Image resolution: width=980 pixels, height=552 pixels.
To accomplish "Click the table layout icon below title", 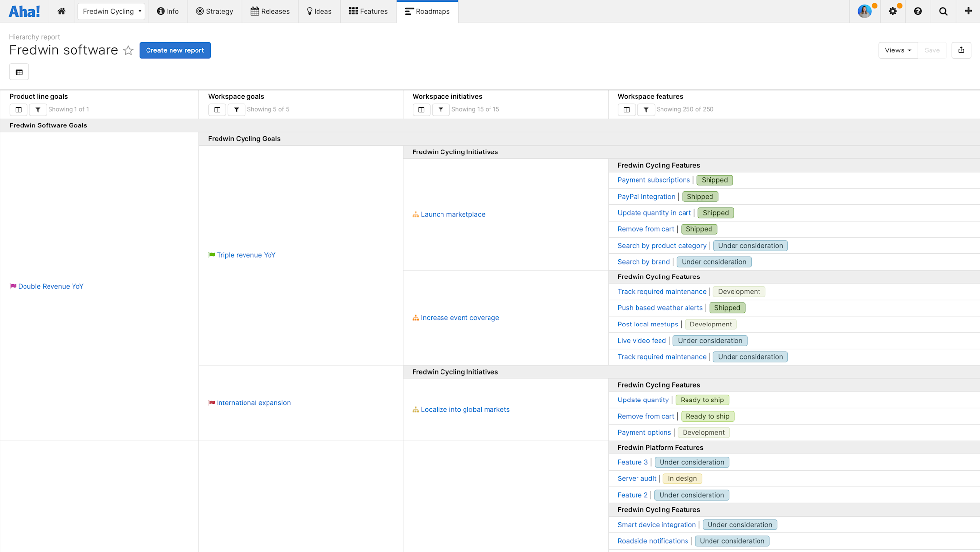I will (19, 72).
